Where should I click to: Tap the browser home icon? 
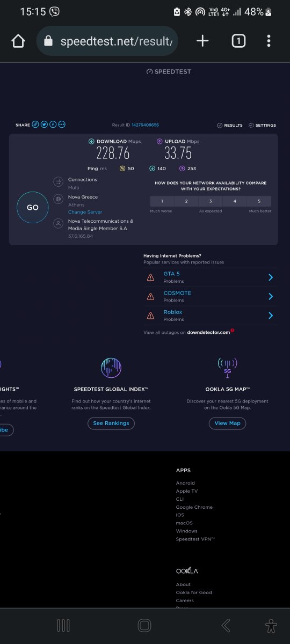coord(18,41)
